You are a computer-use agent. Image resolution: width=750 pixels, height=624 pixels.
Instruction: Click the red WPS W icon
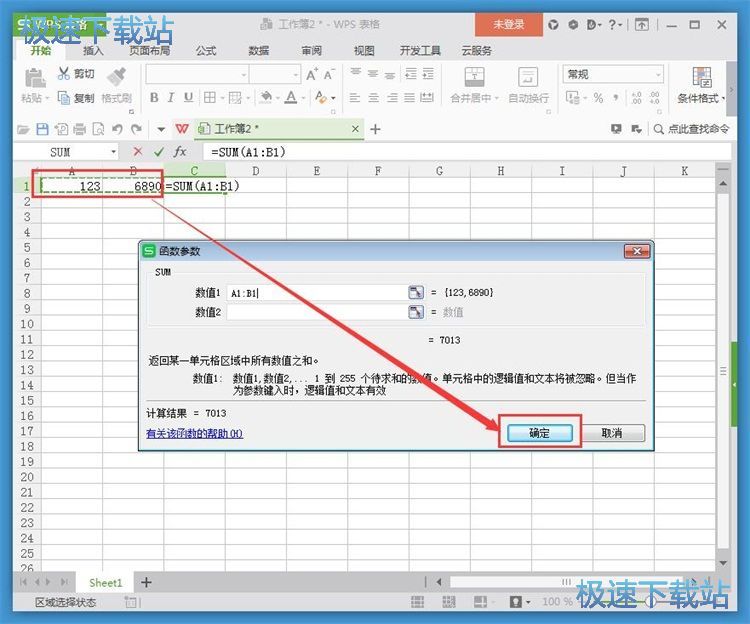[182, 129]
